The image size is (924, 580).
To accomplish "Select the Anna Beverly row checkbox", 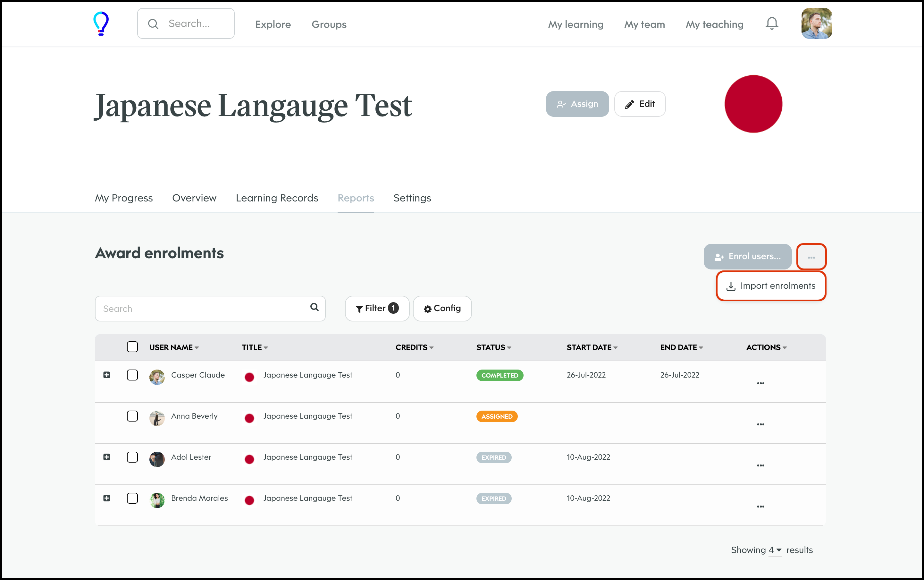I will (132, 416).
